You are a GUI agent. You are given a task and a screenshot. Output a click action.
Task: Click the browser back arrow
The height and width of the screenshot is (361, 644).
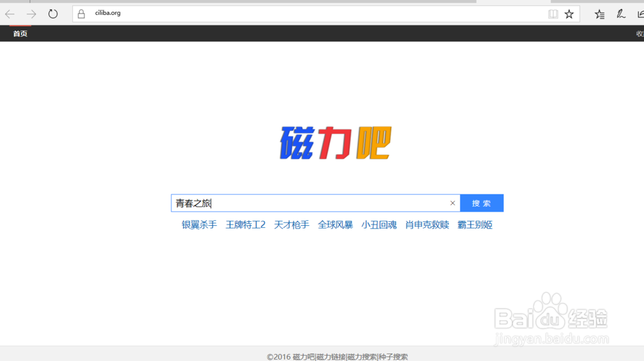tap(10, 14)
